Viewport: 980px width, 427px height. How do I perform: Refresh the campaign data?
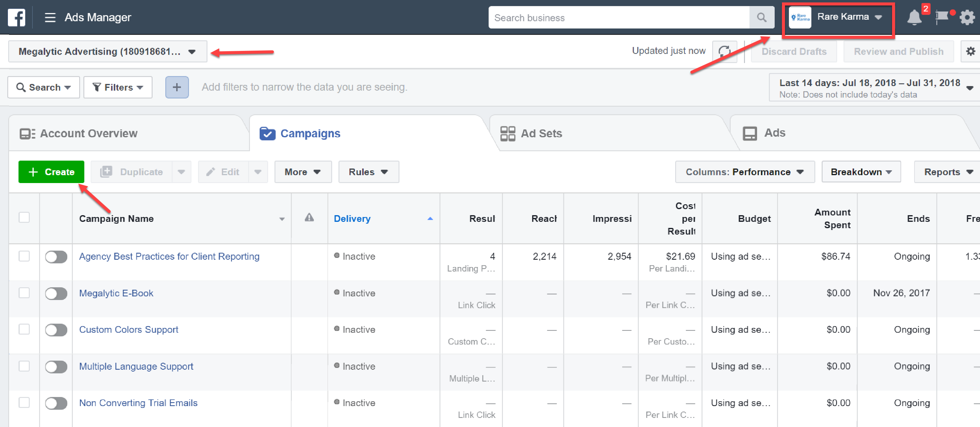point(724,51)
